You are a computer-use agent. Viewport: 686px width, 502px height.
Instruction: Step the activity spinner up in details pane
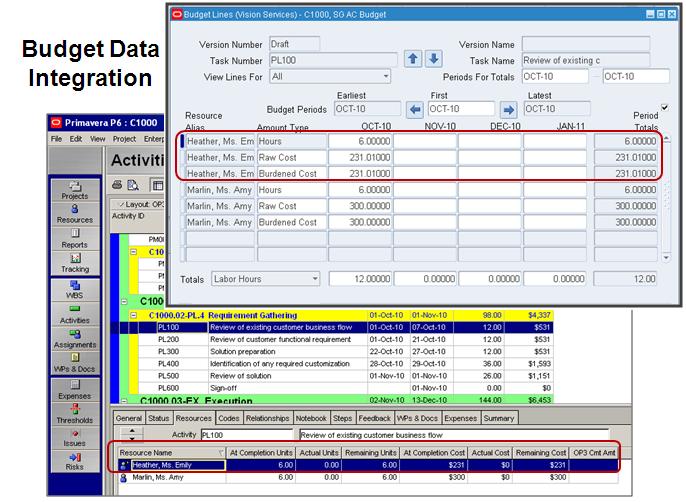(x=132, y=431)
